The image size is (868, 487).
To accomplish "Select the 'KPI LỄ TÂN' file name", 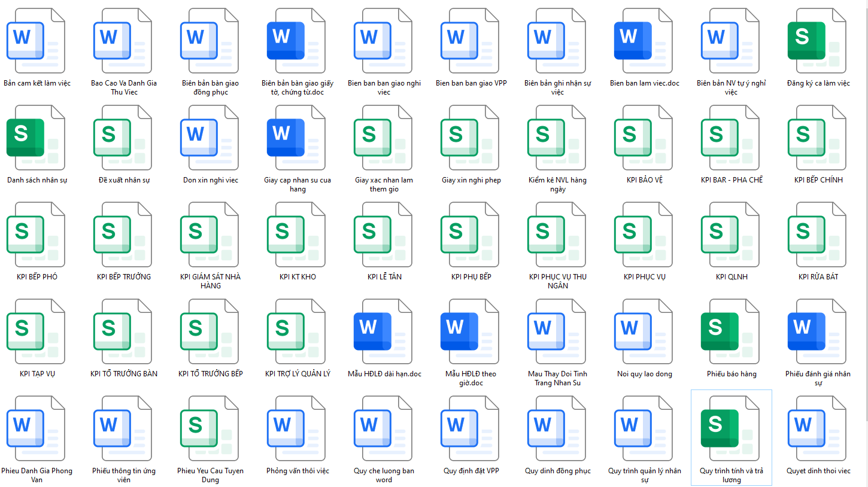I will (x=384, y=277).
